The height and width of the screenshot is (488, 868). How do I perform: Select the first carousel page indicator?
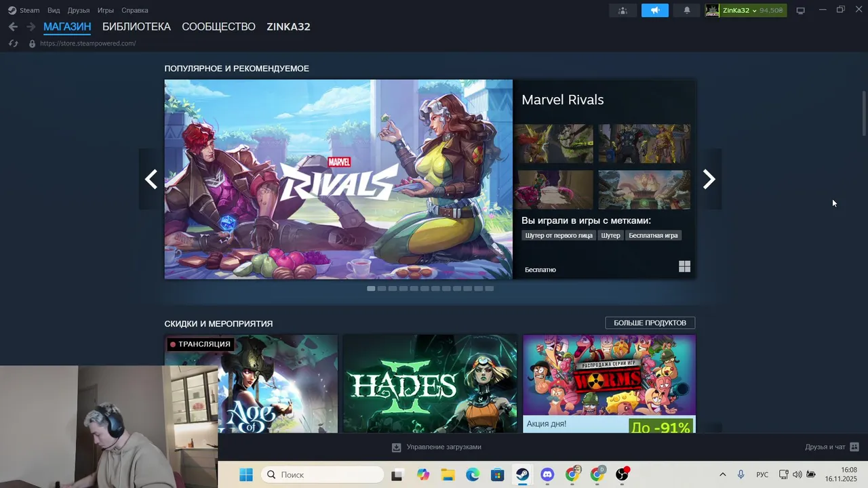click(371, 288)
